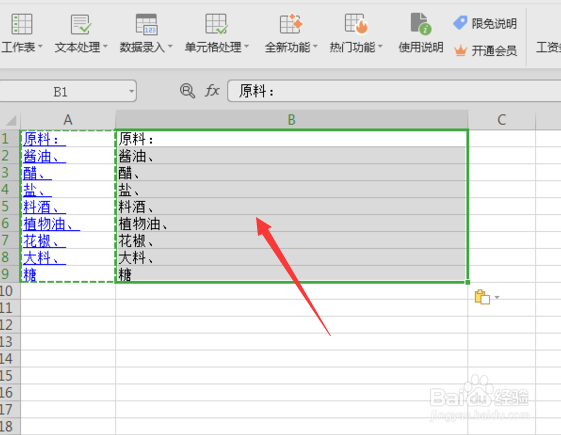Expand the 单元格处理 dropdown arrow
This screenshot has height=435, width=561.
247,47
